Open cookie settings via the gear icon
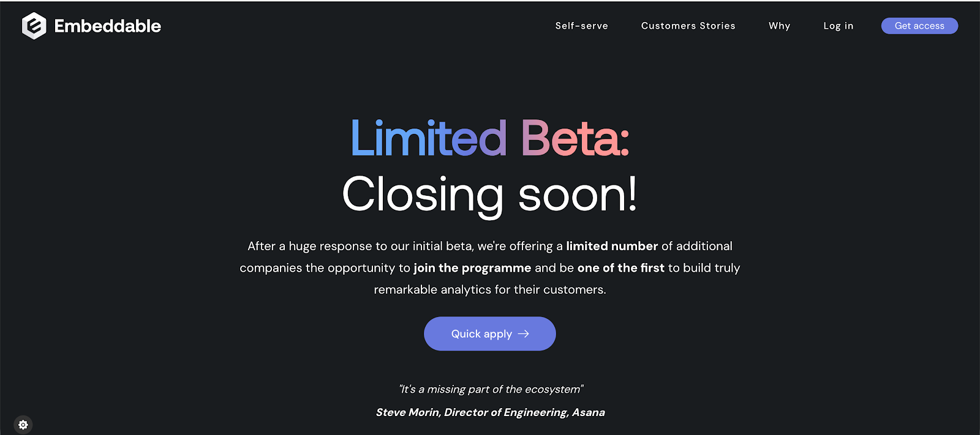The width and height of the screenshot is (980, 435). coord(23,424)
